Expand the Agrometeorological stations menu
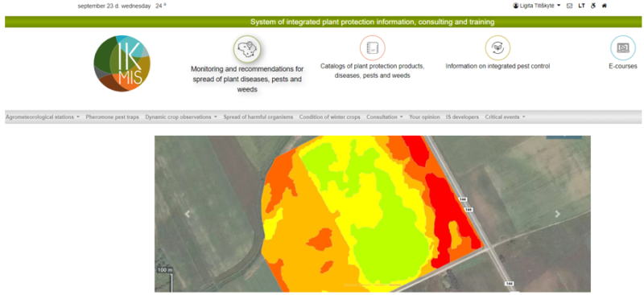The width and height of the screenshot is (644, 295). pos(43,117)
